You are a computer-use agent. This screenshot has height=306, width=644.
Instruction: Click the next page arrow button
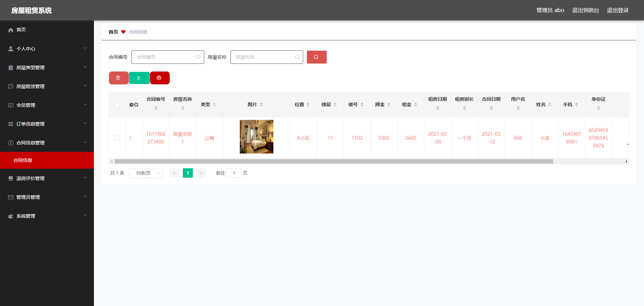point(201,173)
